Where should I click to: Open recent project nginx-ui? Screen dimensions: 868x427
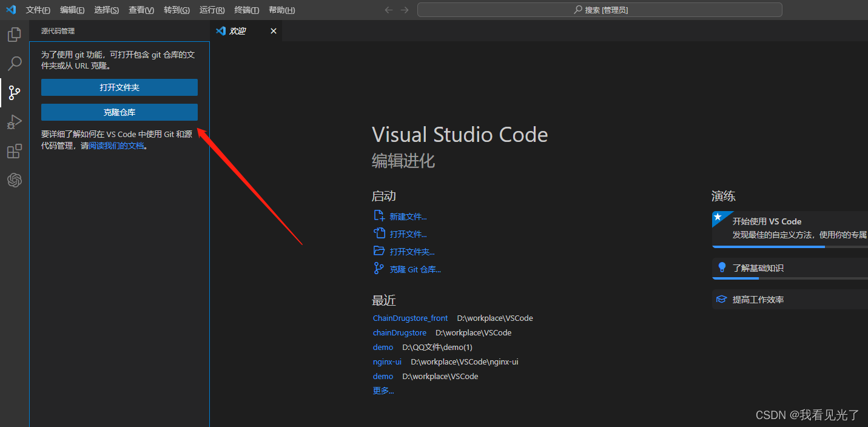[x=387, y=361]
